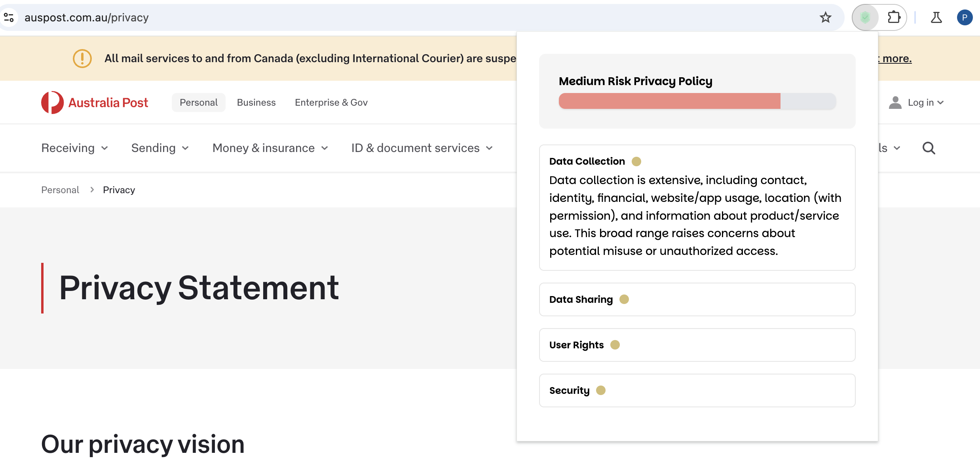This screenshot has height=475, width=980.
Task: Click the Chrome Labs flask icon
Action: coord(936,17)
